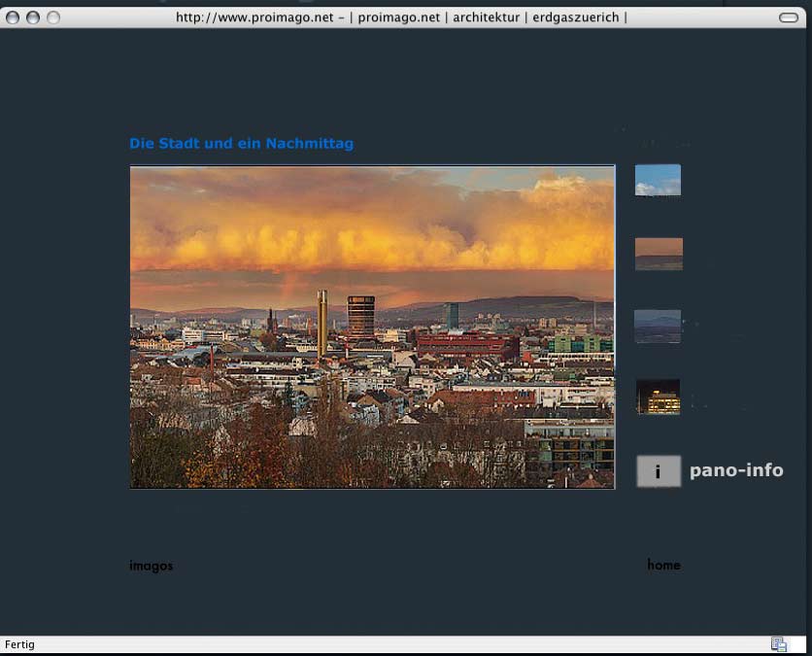This screenshot has width=812, height=656.
Task: Zoom the window with the third title button
Action: pos(52,17)
